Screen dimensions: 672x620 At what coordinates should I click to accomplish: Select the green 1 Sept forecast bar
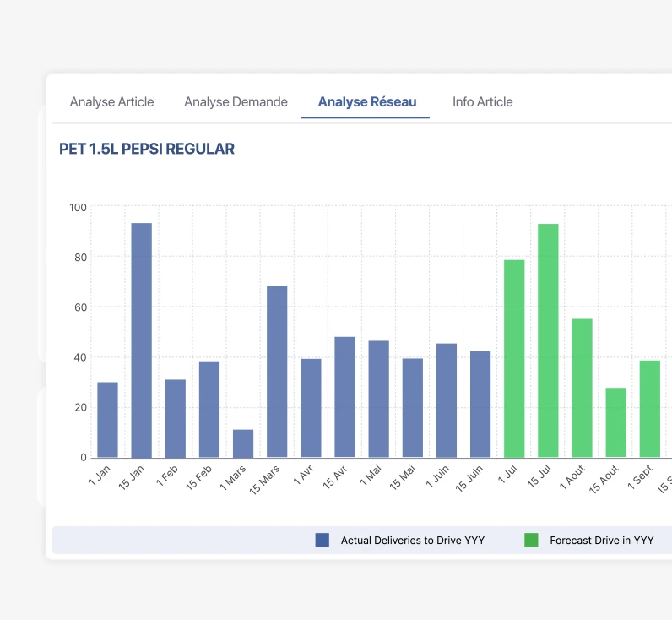point(649,409)
